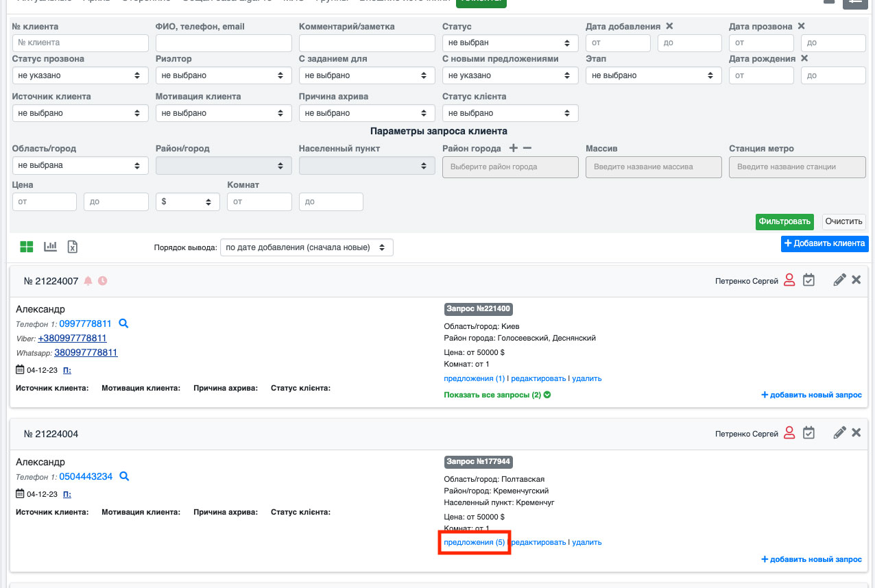The width and height of the screenshot is (875, 588).
Task: Expand Показать все запросы (2)
Action: click(x=497, y=395)
